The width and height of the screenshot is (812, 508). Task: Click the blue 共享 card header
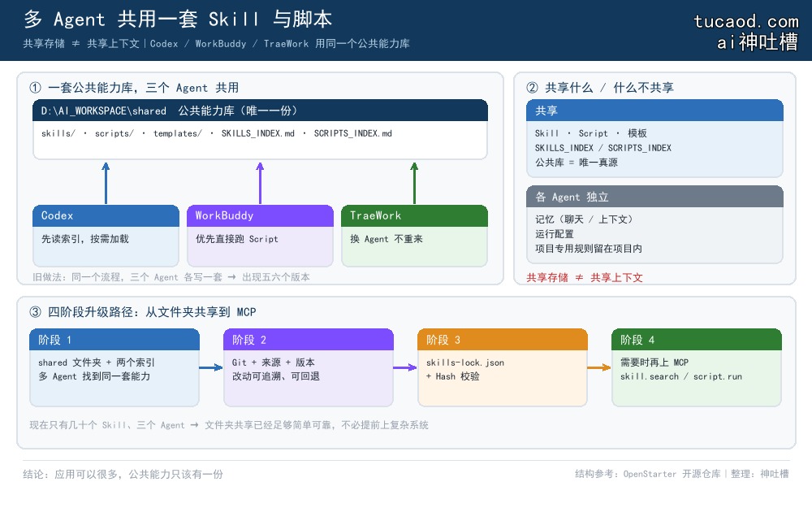[654, 111]
